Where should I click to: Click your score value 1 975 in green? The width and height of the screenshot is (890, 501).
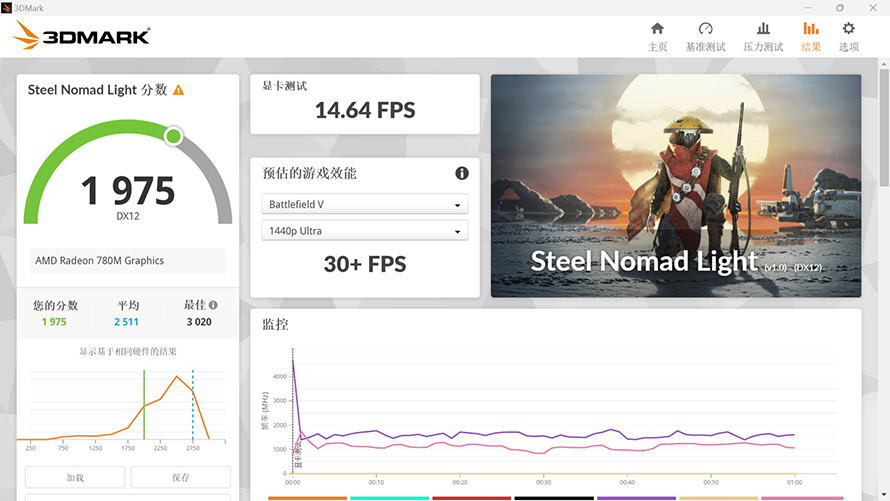tap(54, 322)
